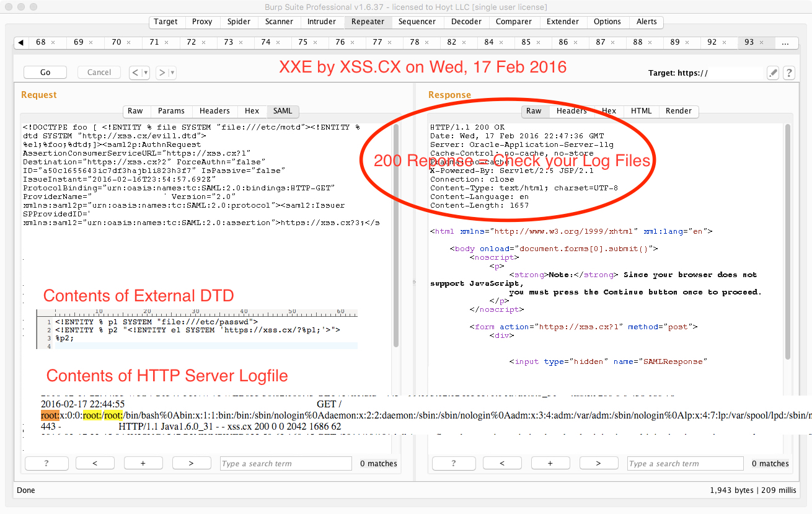Close repeater tab 70
Viewport: 812px width, 514px height.
pyautogui.click(x=128, y=43)
